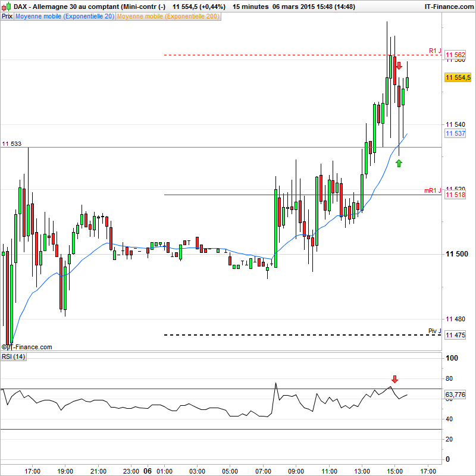This screenshot has height=476, width=476.
Task: Click the green buy arrow below candles
Action: point(399,163)
